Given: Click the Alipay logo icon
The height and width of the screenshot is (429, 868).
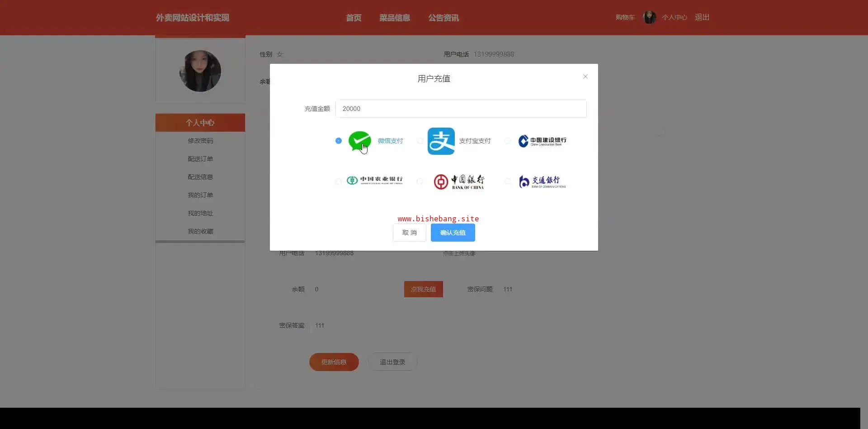Looking at the screenshot, I should click(441, 141).
